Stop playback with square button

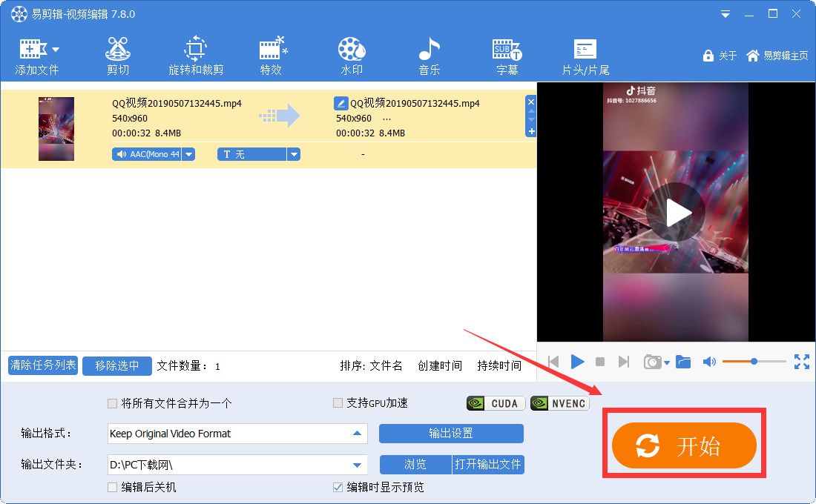coord(600,362)
